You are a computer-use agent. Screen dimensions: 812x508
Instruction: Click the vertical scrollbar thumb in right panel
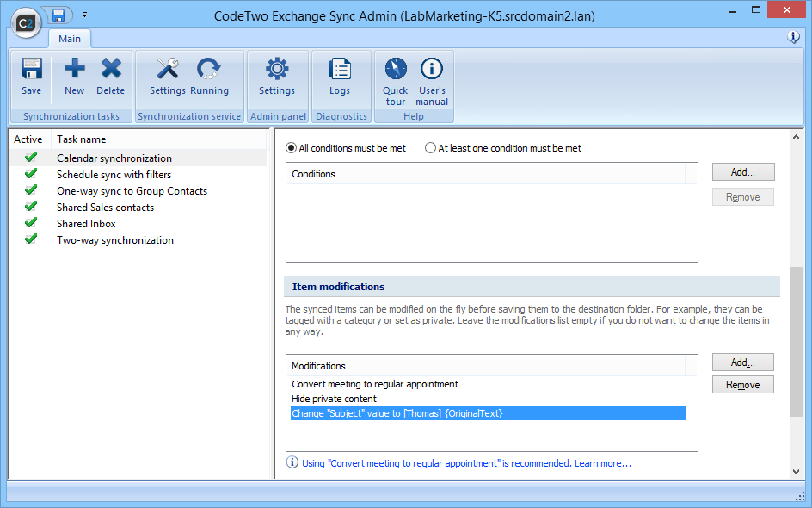point(796,341)
